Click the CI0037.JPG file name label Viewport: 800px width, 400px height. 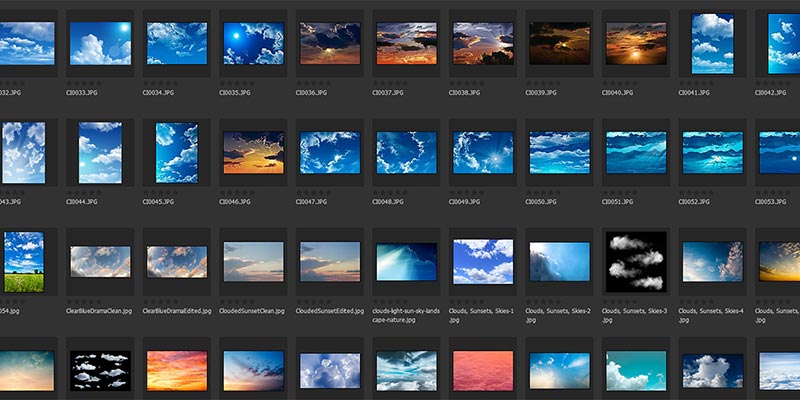click(x=388, y=93)
